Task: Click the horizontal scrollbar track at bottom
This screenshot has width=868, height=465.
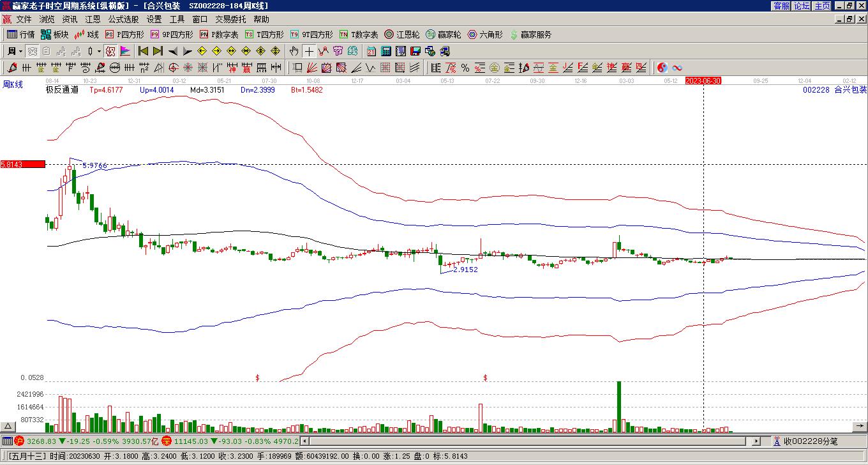Action: [x=523, y=441]
